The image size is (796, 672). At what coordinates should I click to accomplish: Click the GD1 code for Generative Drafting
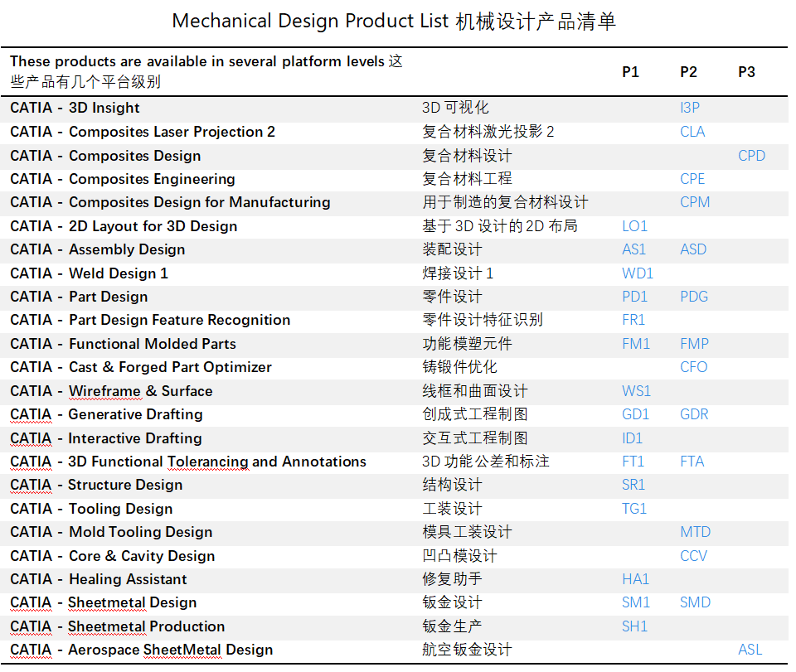[636, 414]
